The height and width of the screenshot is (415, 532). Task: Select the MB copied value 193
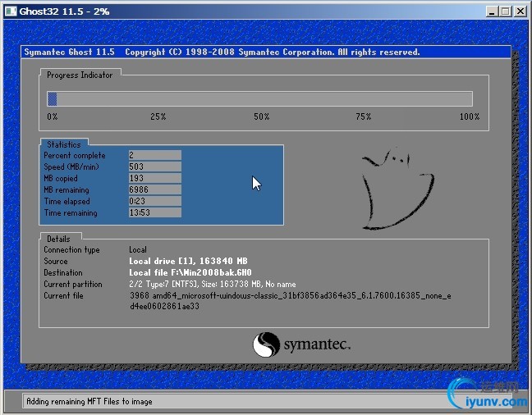(154, 178)
